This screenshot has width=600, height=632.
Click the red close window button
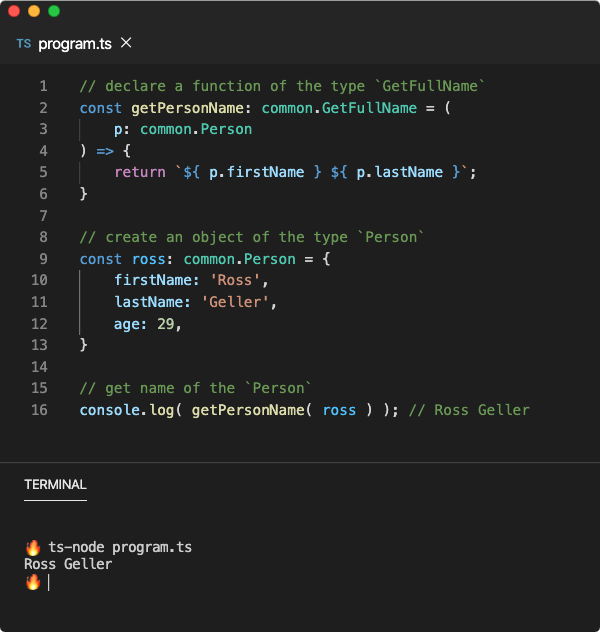(x=14, y=11)
